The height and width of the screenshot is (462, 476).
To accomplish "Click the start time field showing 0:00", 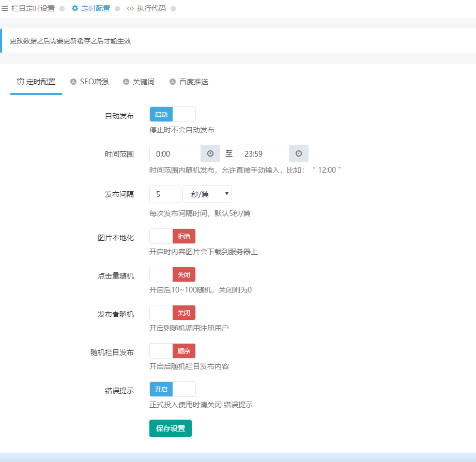I will [x=175, y=153].
